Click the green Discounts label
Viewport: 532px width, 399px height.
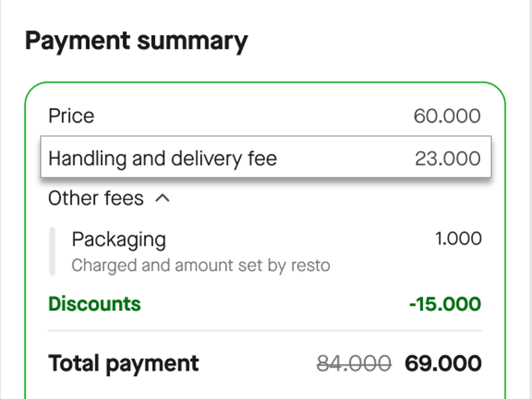pyautogui.click(x=94, y=304)
